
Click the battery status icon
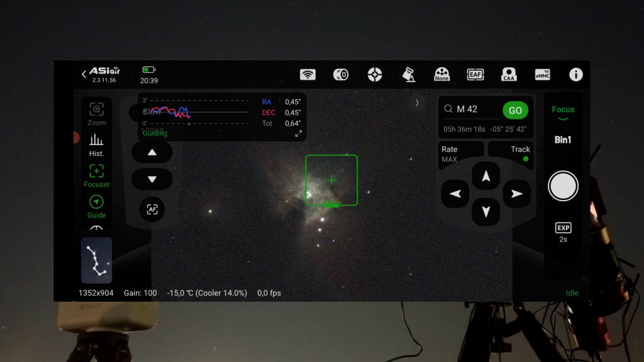tap(149, 70)
